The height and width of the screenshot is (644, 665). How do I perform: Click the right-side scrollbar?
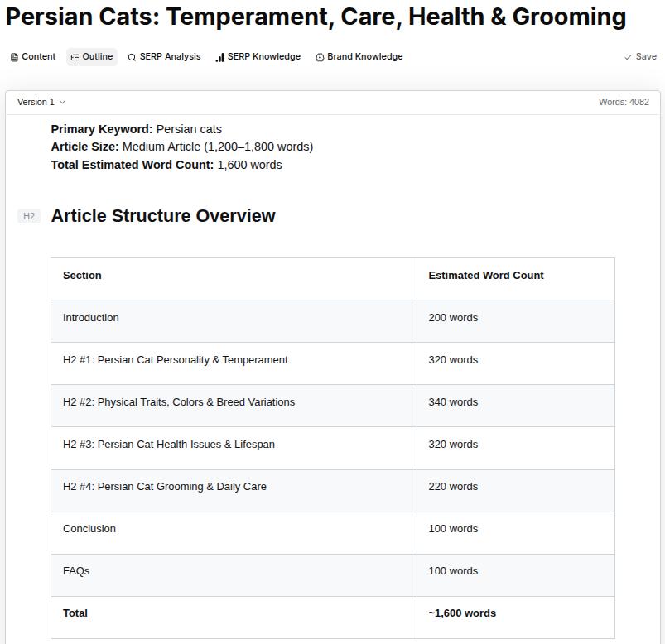[660, 331]
